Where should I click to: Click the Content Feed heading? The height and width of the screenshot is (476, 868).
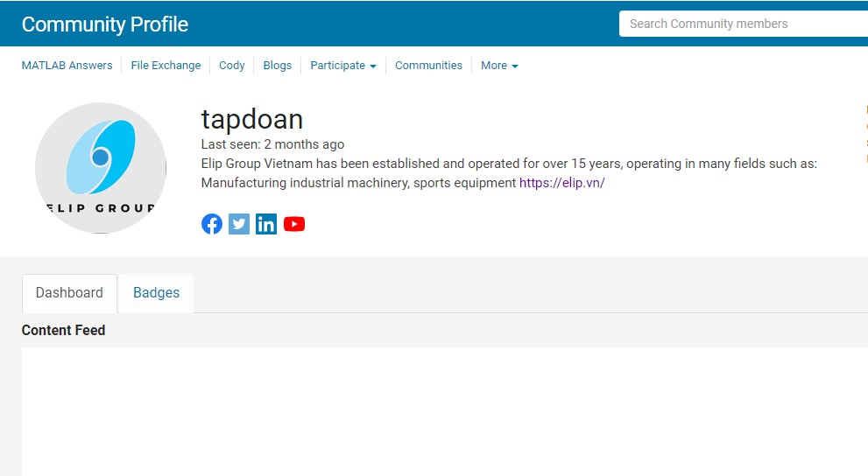pyautogui.click(x=63, y=330)
